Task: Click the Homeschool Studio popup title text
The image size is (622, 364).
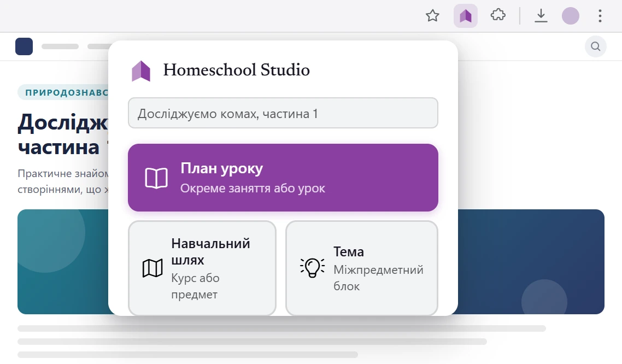Action: [237, 70]
